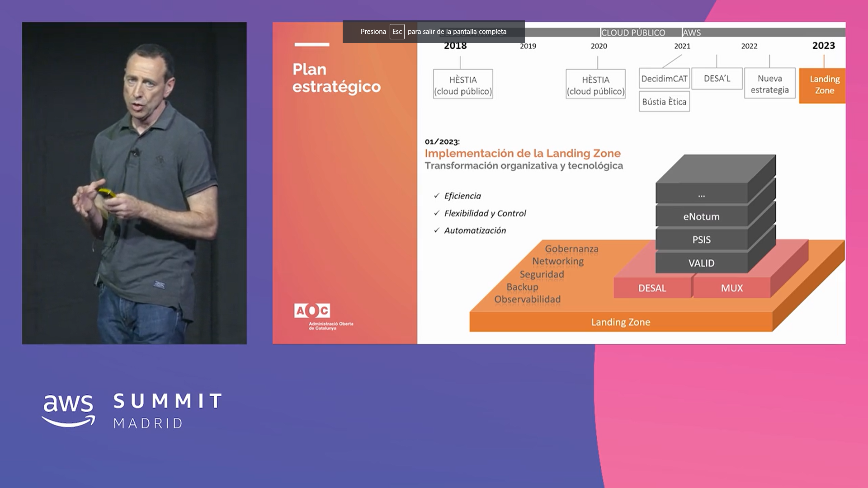Click the AWS smile logo
868x488 pixels.
pos(68,410)
